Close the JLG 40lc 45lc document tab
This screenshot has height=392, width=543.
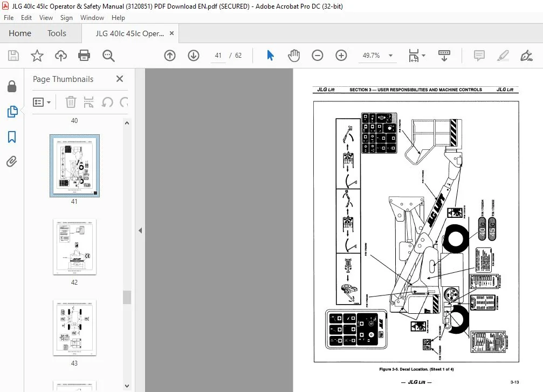(x=171, y=33)
